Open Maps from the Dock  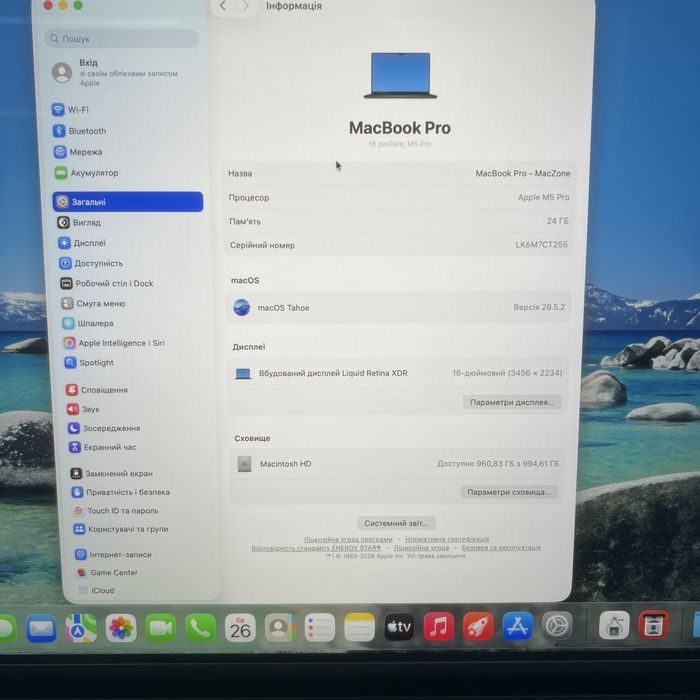[x=81, y=628]
